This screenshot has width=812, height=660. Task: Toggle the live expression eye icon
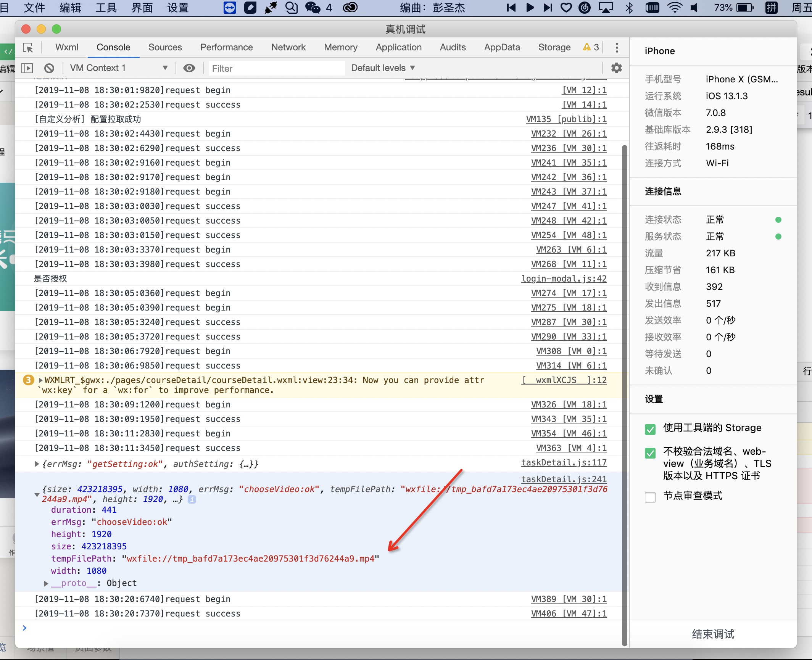189,68
